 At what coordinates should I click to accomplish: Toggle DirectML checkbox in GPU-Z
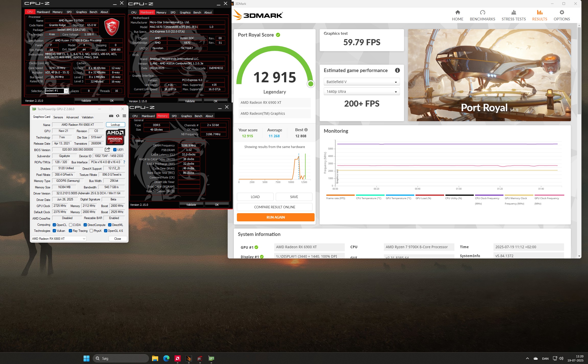[110, 225]
